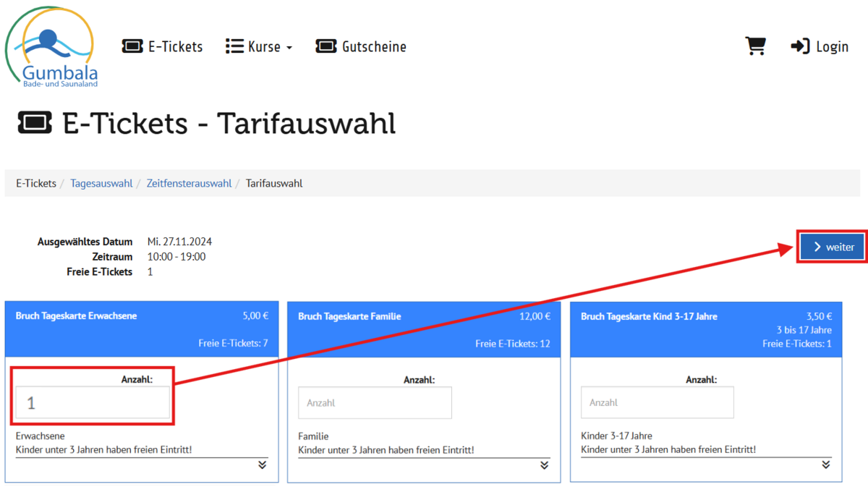Click the Login arrow icon
Image resolution: width=868 pixels, height=487 pixels.
(x=800, y=46)
